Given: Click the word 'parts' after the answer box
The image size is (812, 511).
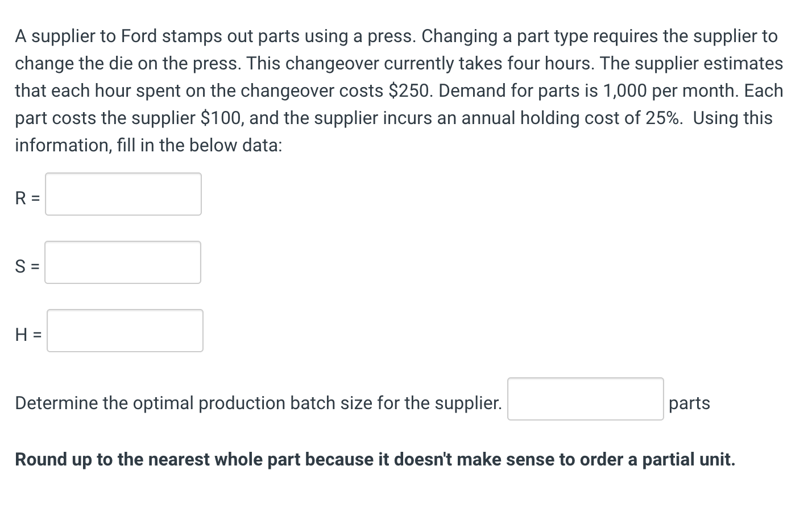Looking at the screenshot, I should (x=689, y=403).
